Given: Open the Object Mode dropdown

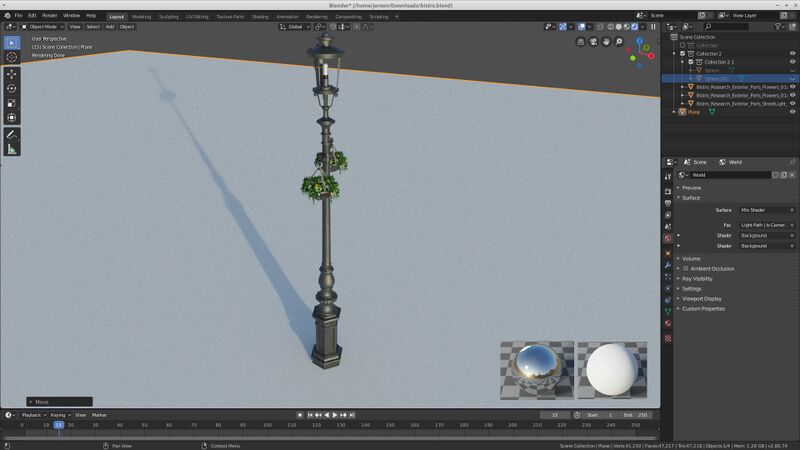Looking at the screenshot, I should (42, 27).
